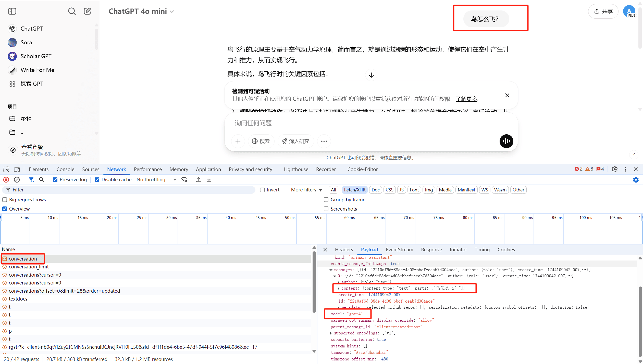Toggle the ChatGPT sidebar panel icon
The image size is (643, 364).
point(12,11)
